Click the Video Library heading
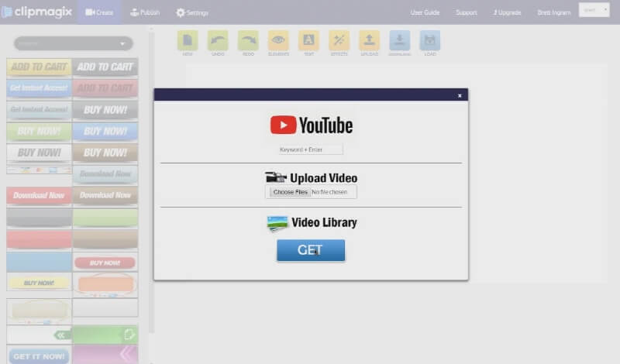 [x=324, y=222]
